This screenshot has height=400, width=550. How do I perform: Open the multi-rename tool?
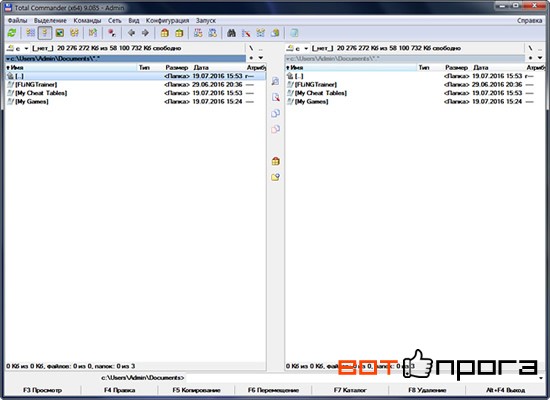pyautogui.click(x=246, y=33)
